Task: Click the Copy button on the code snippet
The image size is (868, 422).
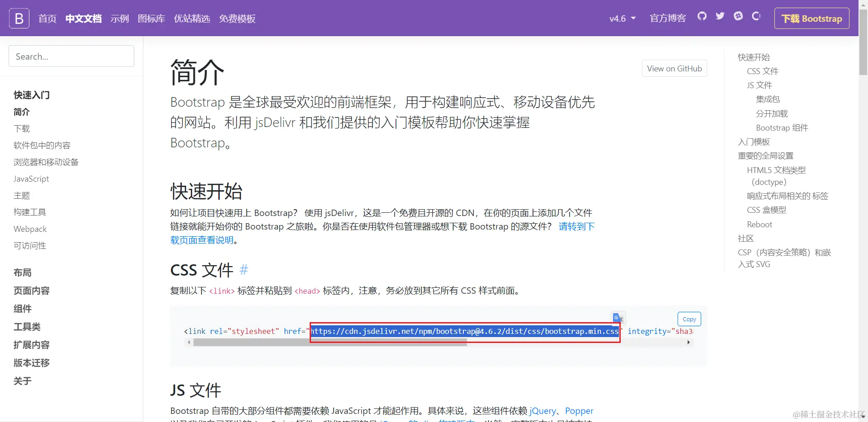Action: tap(689, 319)
